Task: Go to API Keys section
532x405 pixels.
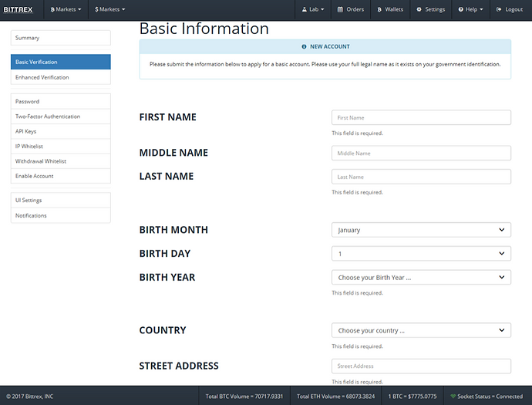Action: 61,131
